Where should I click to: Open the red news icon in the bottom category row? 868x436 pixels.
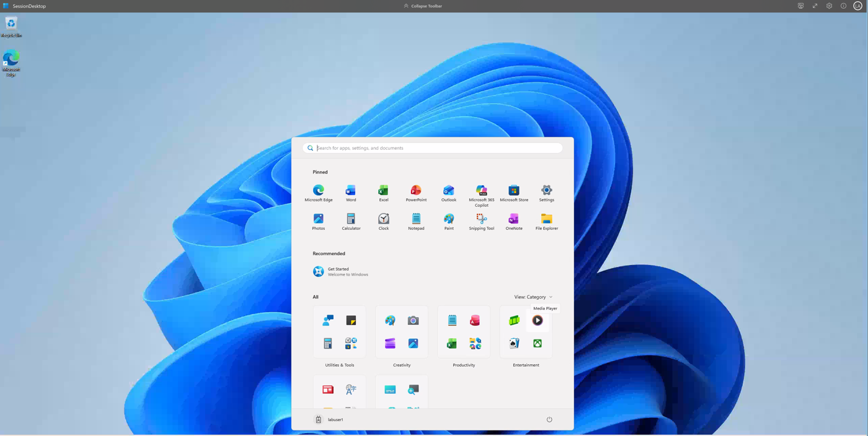point(328,390)
